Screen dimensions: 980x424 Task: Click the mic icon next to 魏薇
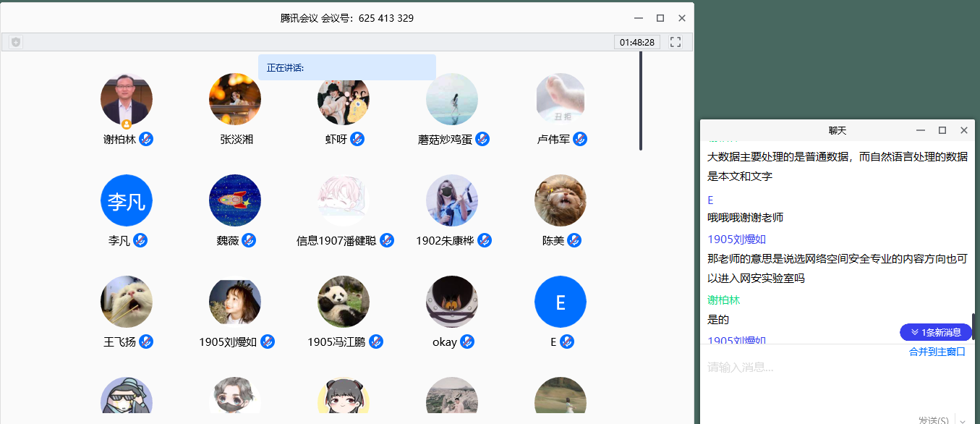[249, 240]
